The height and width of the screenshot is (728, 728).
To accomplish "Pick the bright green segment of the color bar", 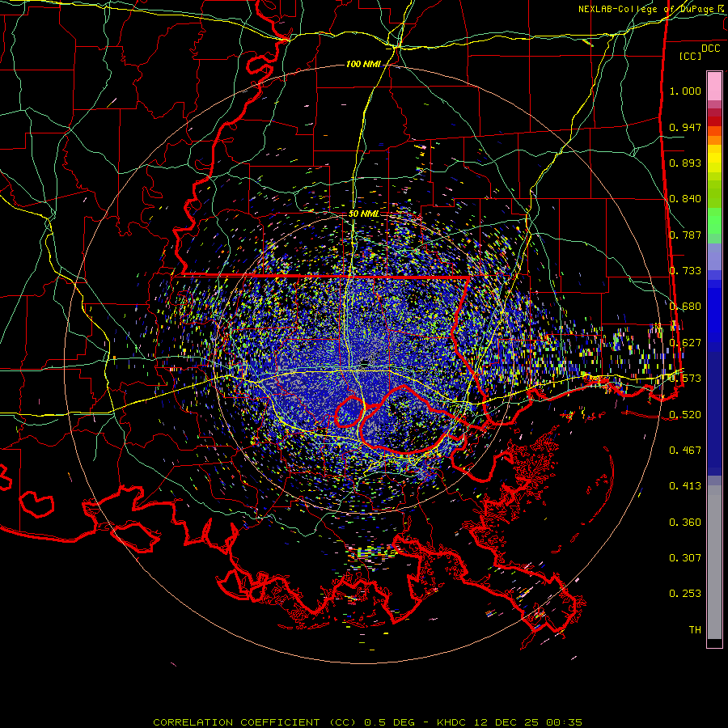I will (714, 221).
